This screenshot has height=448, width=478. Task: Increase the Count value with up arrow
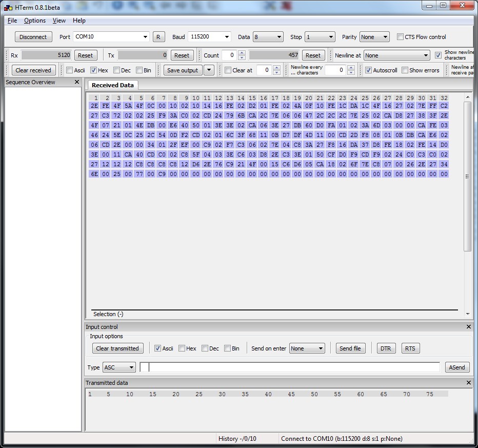coord(241,53)
